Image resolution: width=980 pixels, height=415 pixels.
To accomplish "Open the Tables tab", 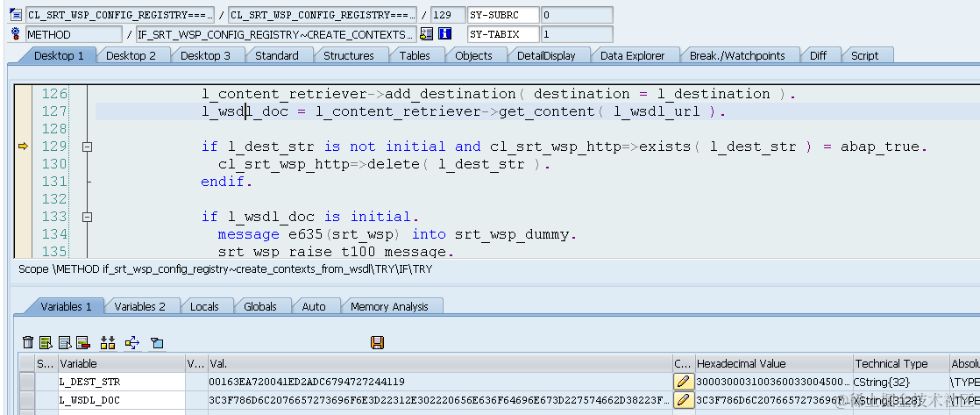I will pyautogui.click(x=415, y=55).
